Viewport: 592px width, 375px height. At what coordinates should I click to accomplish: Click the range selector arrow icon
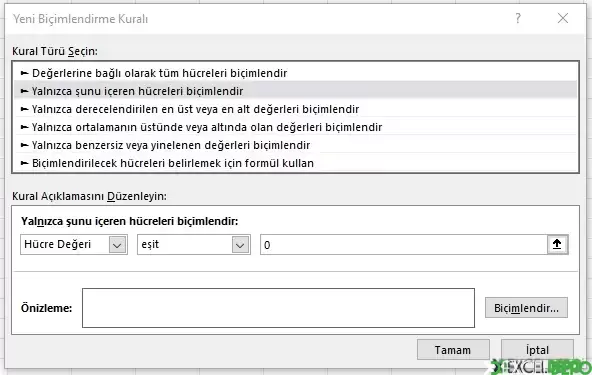coord(557,244)
